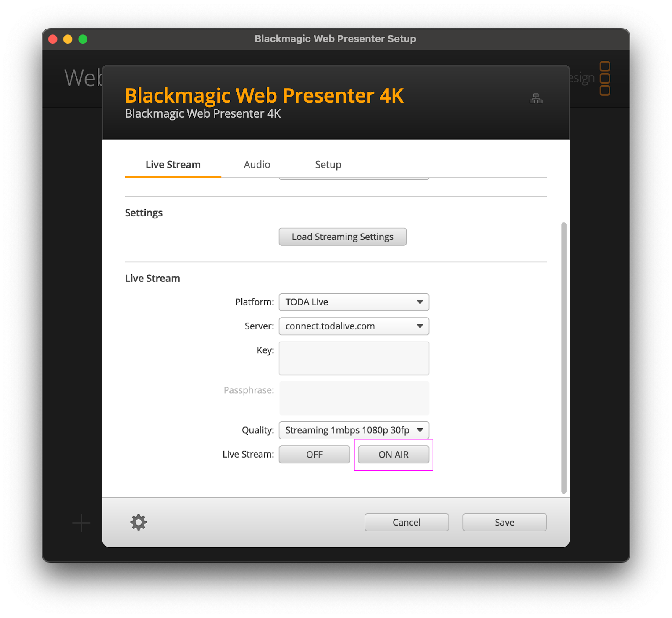Click the plus add device icon
This screenshot has height=618, width=672.
point(81,523)
